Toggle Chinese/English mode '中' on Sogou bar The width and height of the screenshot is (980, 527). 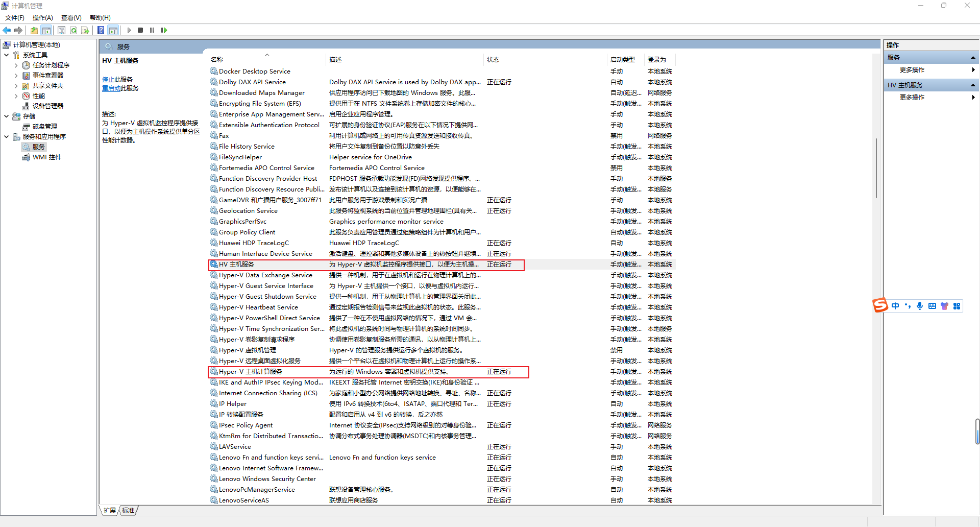tap(895, 306)
